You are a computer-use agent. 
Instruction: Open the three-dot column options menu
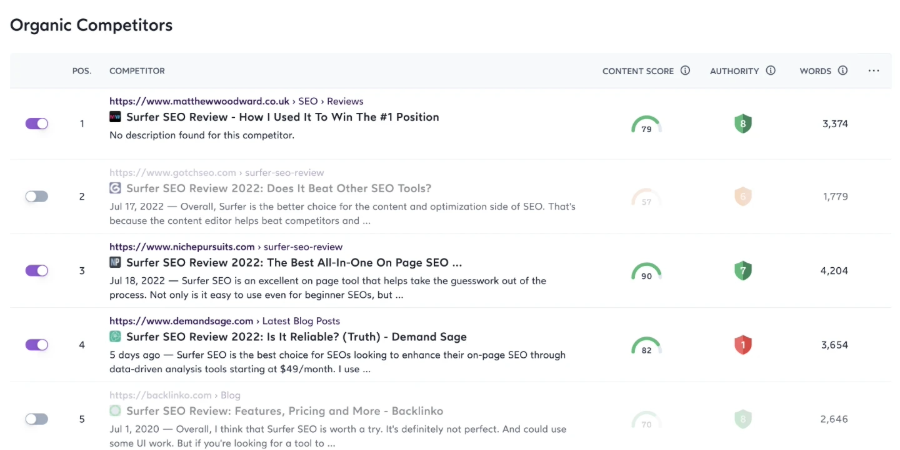pyautogui.click(x=874, y=71)
